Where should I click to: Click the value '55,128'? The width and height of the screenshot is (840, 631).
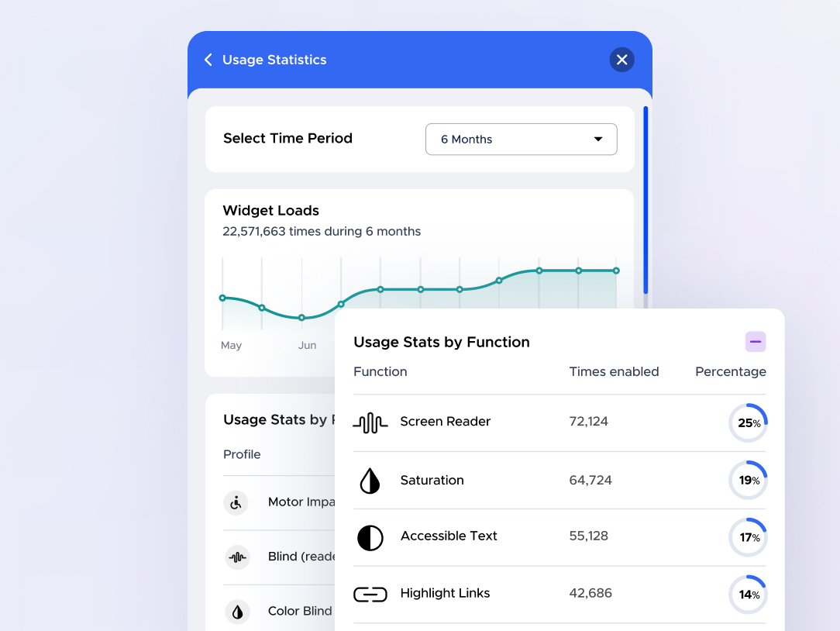pos(588,536)
